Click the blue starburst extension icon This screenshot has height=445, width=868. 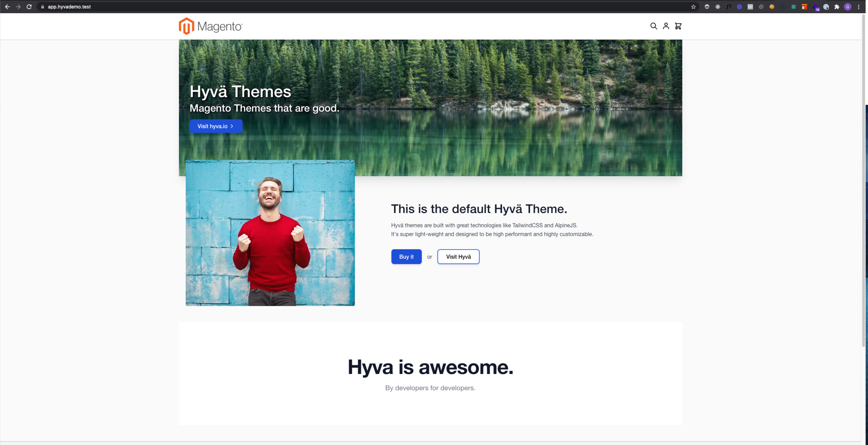(739, 7)
